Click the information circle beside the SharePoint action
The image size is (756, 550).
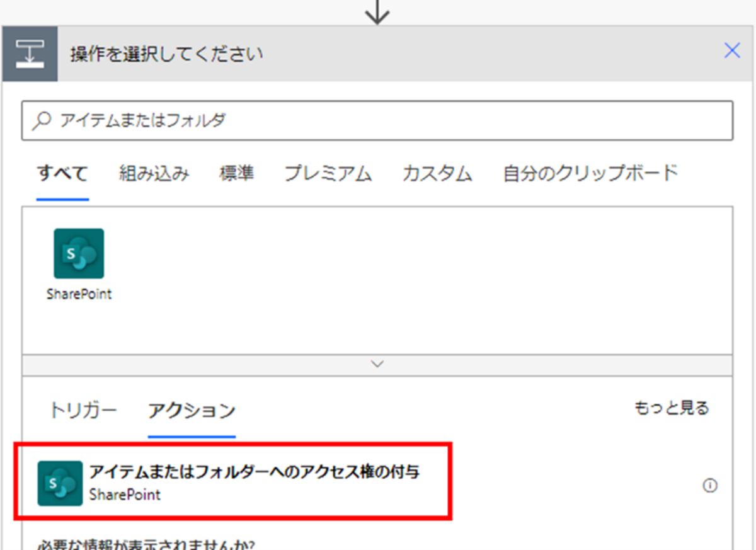click(711, 485)
